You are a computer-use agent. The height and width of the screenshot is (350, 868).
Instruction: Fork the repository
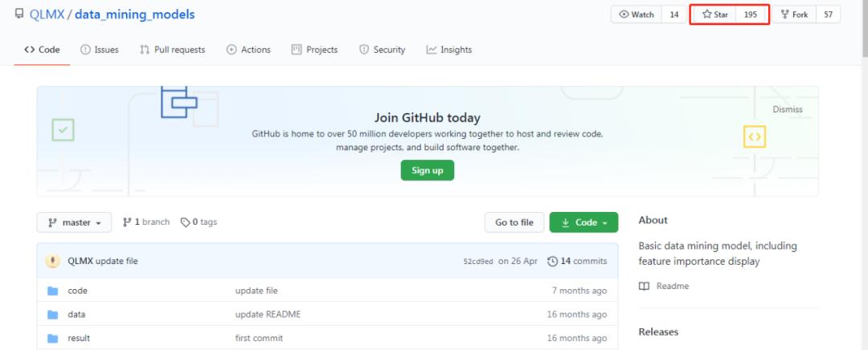tap(794, 14)
